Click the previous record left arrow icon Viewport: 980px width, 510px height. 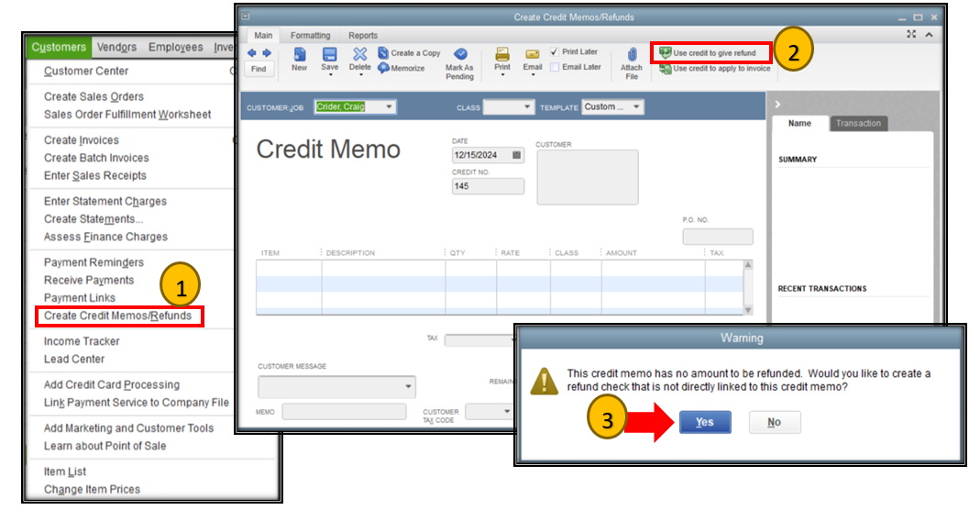pos(252,53)
